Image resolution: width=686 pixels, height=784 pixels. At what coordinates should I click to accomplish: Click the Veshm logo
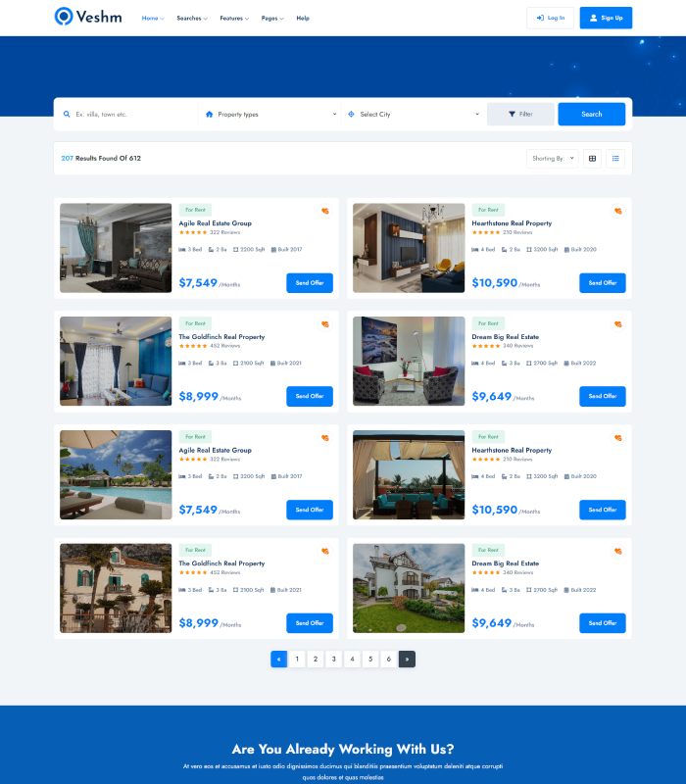88,17
